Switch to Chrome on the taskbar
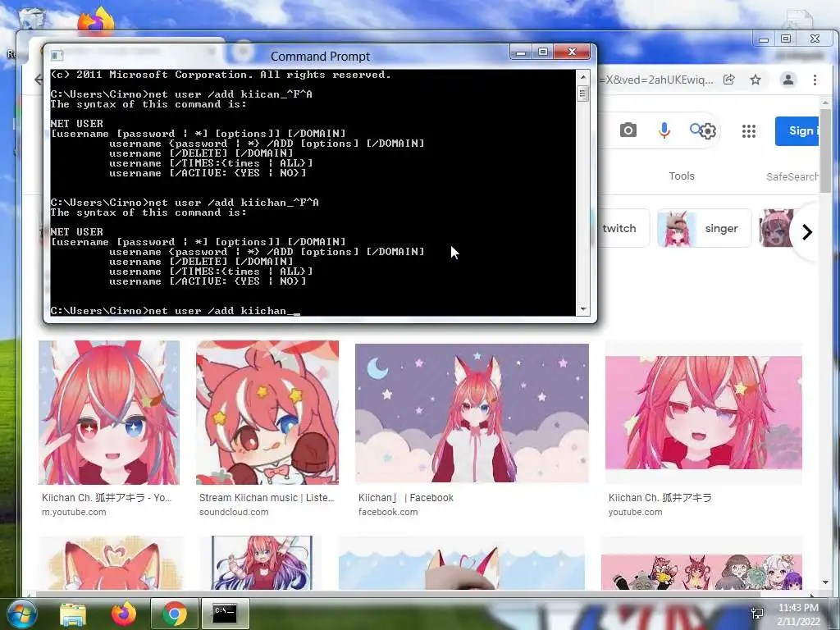 [x=174, y=614]
